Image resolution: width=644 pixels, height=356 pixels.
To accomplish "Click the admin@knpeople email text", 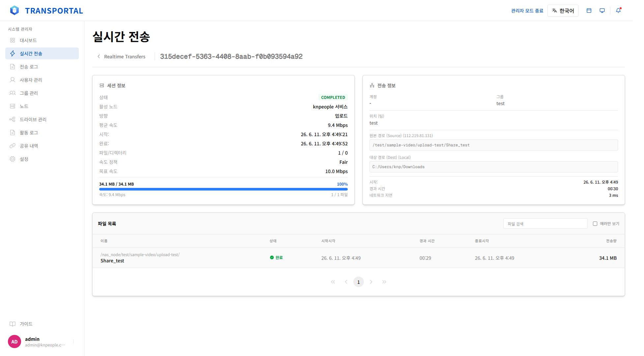I will pyautogui.click(x=45, y=345).
